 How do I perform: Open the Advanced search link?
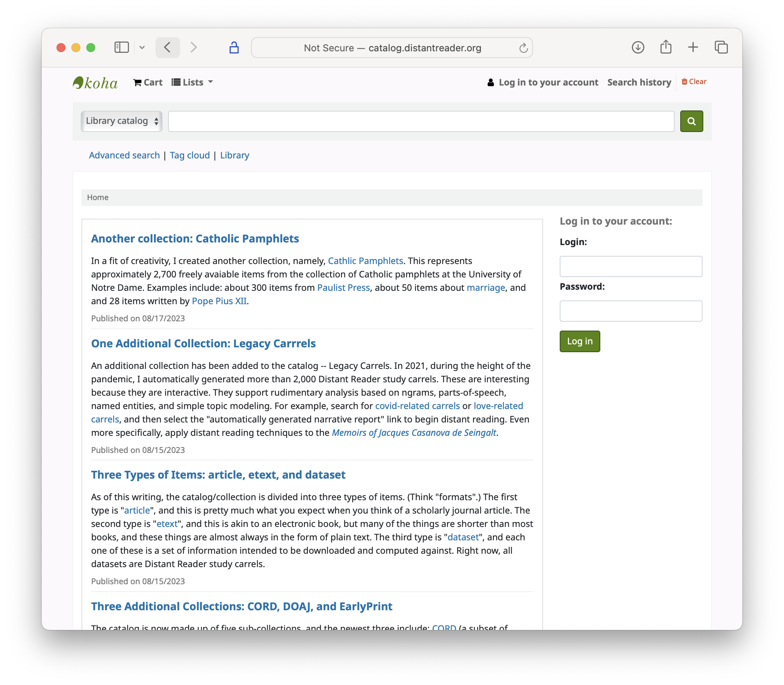(x=124, y=155)
